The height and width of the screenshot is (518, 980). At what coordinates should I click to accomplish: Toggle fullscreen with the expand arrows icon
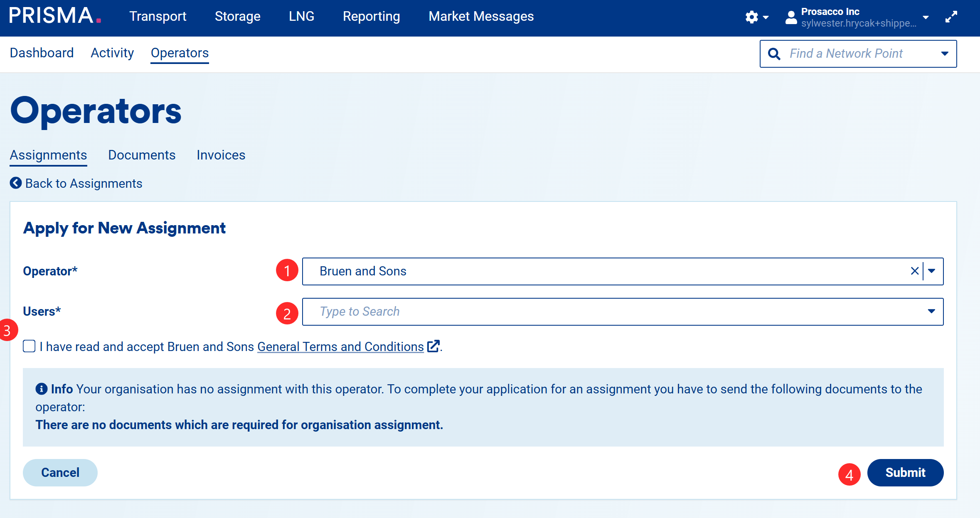pos(951,17)
